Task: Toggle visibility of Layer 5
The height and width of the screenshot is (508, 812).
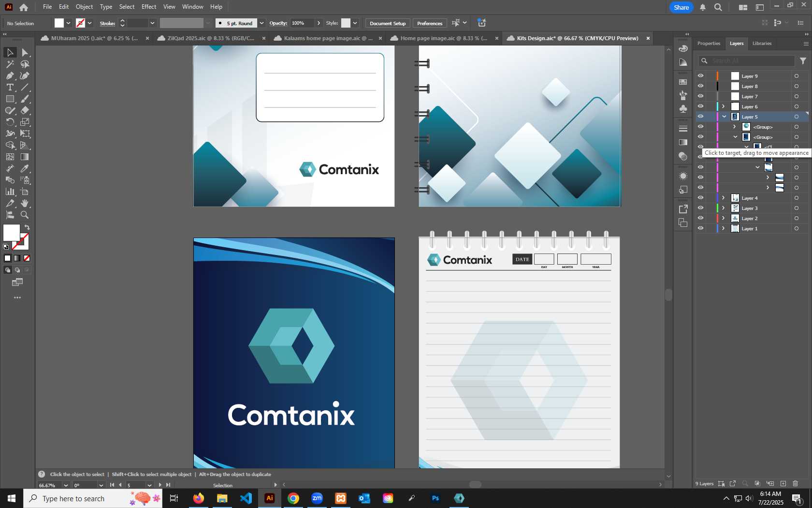Action: click(x=700, y=117)
